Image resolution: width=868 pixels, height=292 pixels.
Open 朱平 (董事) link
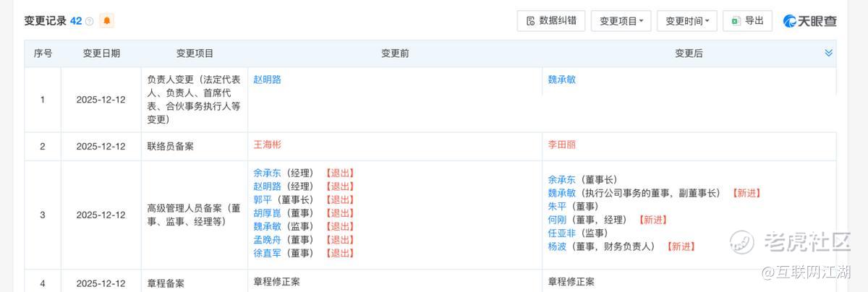tap(558, 206)
